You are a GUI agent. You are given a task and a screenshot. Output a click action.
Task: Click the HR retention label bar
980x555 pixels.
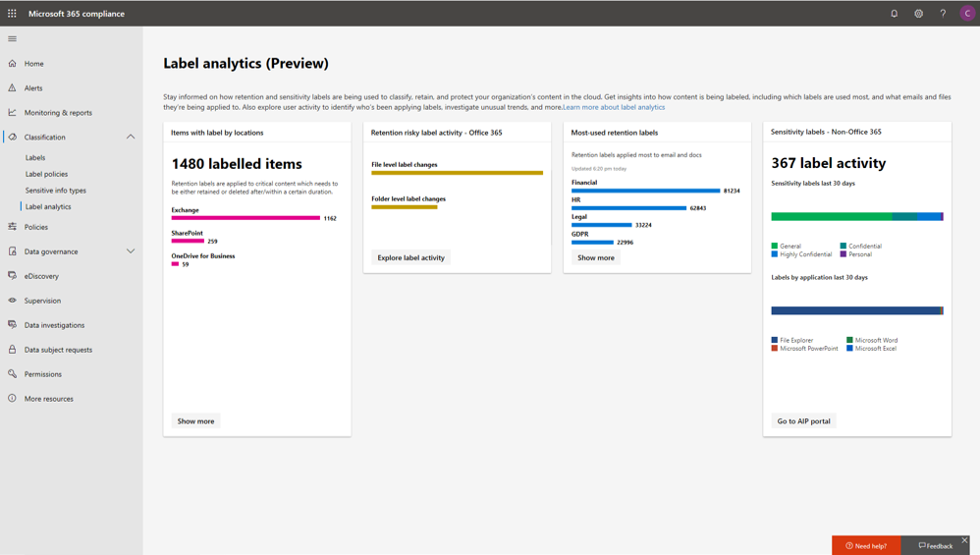pos(628,208)
